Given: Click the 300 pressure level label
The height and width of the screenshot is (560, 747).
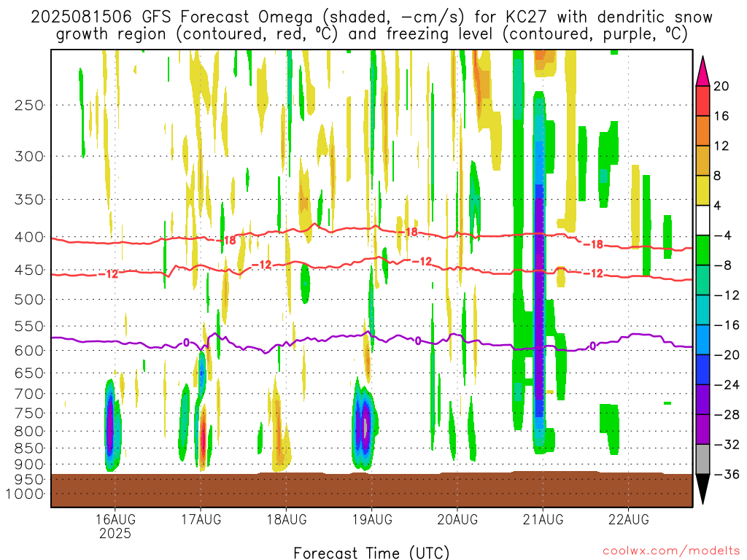Looking at the screenshot, I should click(x=29, y=156).
